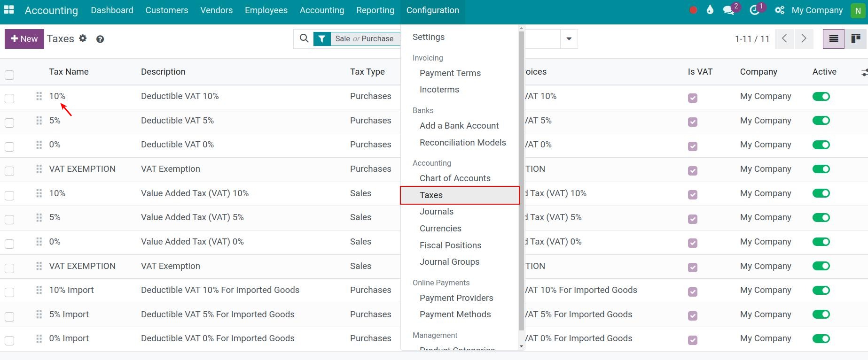This screenshot has height=360, width=868.
Task: Open search options dropdown arrow
Action: [x=569, y=39]
